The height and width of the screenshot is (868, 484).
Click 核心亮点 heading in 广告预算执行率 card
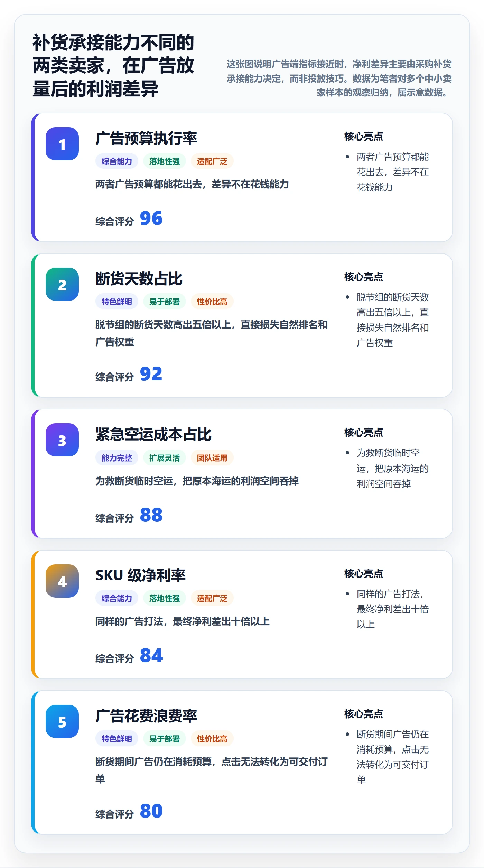click(364, 137)
